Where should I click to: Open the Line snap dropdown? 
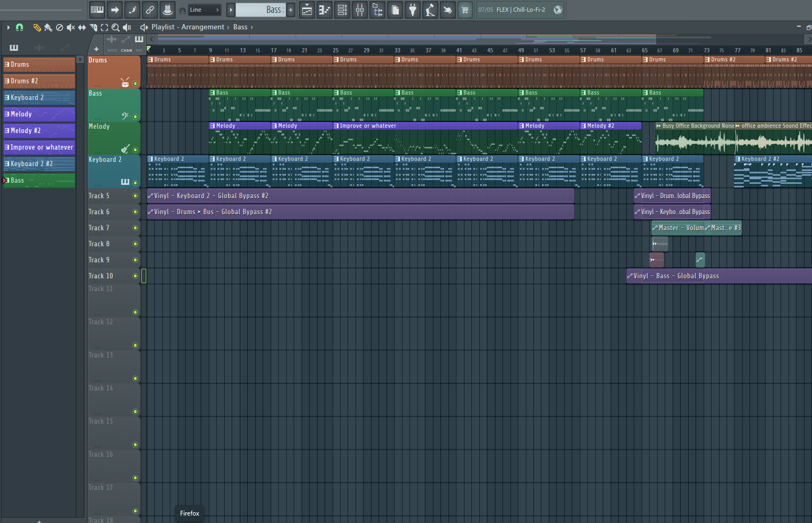click(205, 10)
